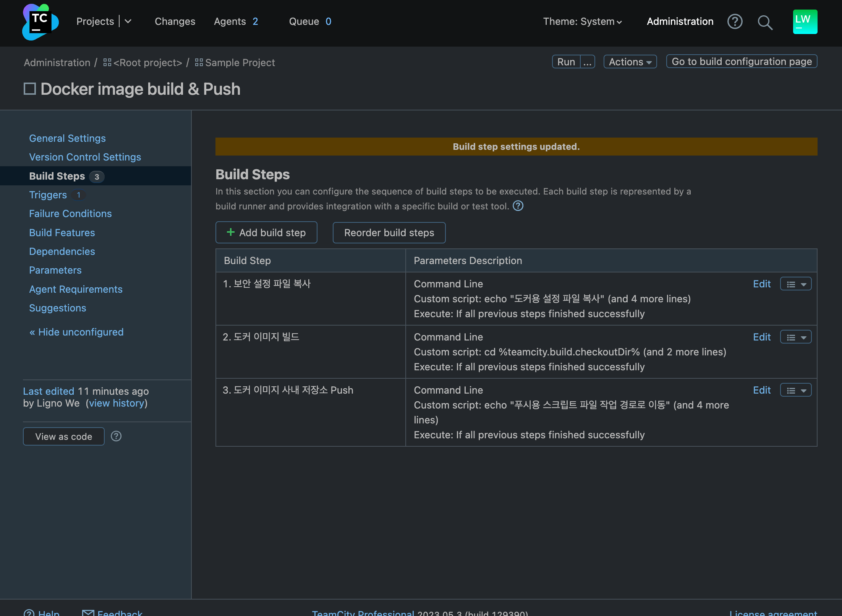Click the Root project grid icon in breadcrumb

pyautogui.click(x=107, y=62)
